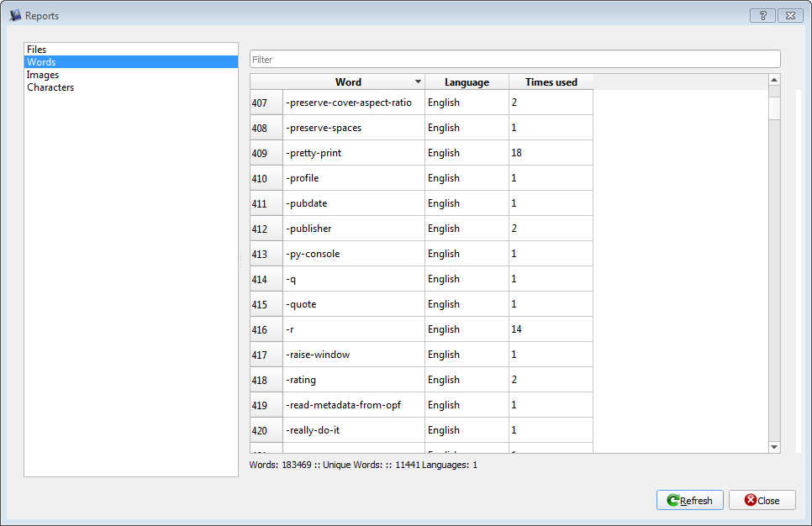Viewport: 812px width, 526px height.
Task: Click Times used value 1 for -raise-window
Action: pyautogui.click(x=551, y=355)
